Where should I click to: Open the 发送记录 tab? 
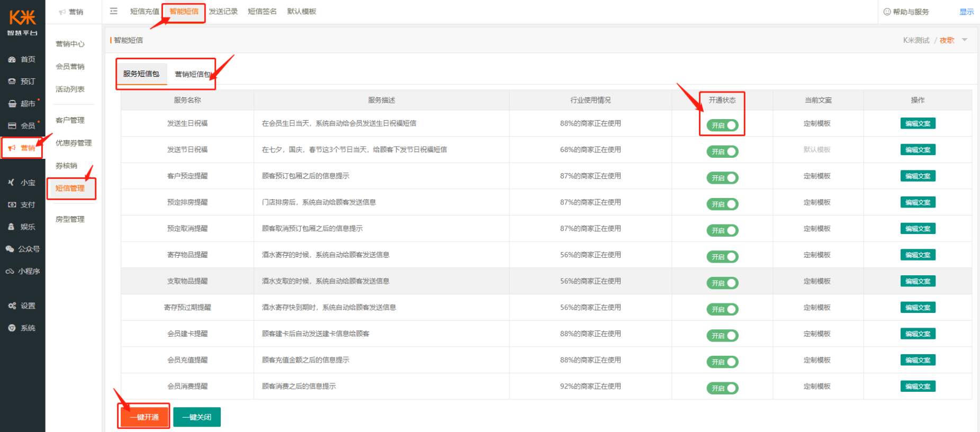point(223,11)
